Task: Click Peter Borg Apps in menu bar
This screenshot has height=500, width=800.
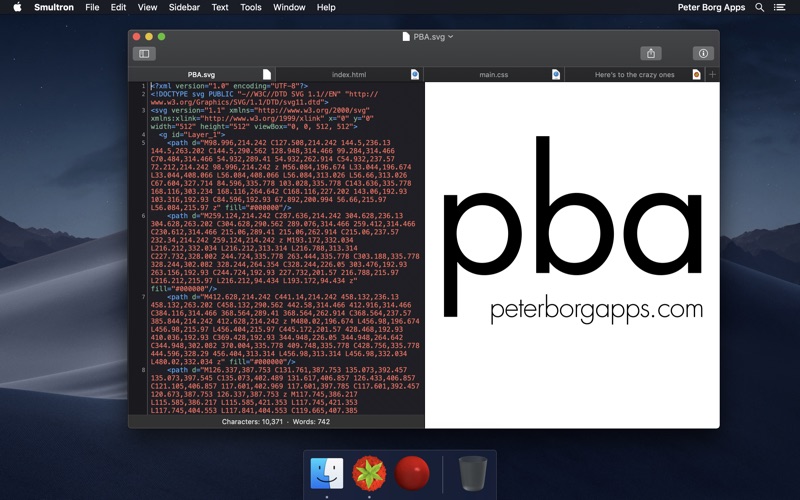Action: [711, 7]
